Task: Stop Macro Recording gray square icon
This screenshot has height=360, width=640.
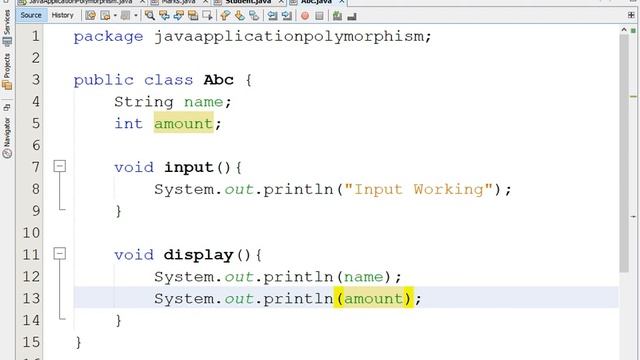Action: (319, 16)
